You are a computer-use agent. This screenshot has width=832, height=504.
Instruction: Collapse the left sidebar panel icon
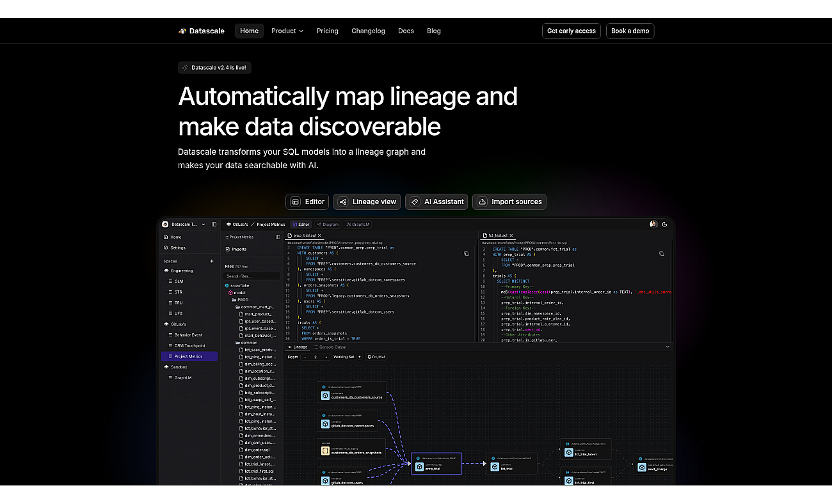[214, 224]
